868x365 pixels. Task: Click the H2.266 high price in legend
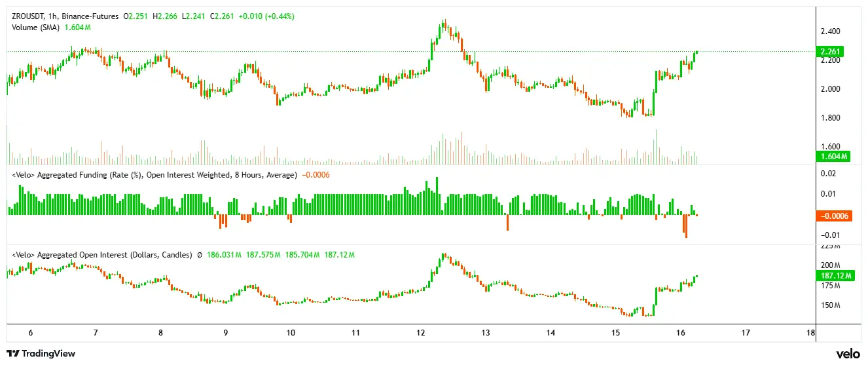(x=164, y=16)
